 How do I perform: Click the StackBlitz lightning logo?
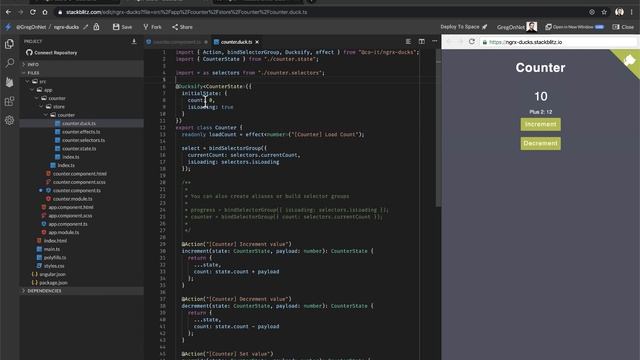(x=8, y=27)
